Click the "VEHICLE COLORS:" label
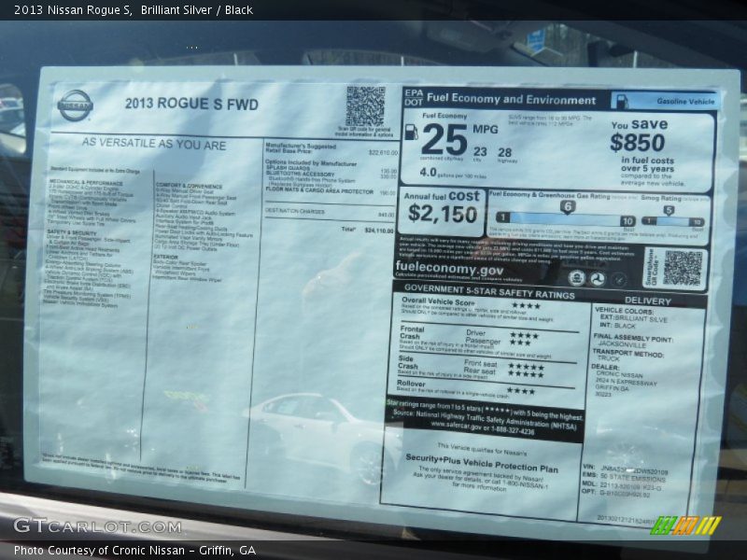Viewport: 747px width, 560px height. pyautogui.click(x=624, y=311)
